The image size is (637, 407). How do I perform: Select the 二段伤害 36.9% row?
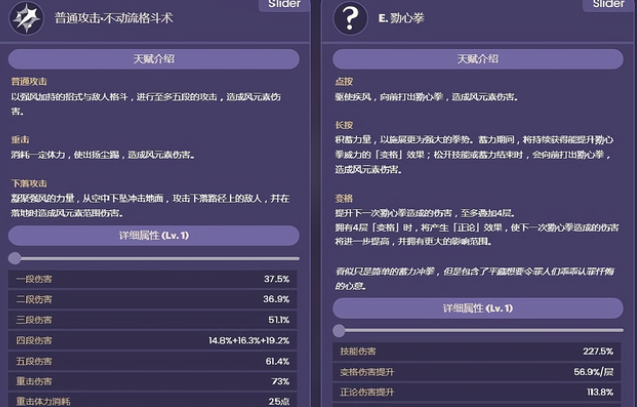154,299
